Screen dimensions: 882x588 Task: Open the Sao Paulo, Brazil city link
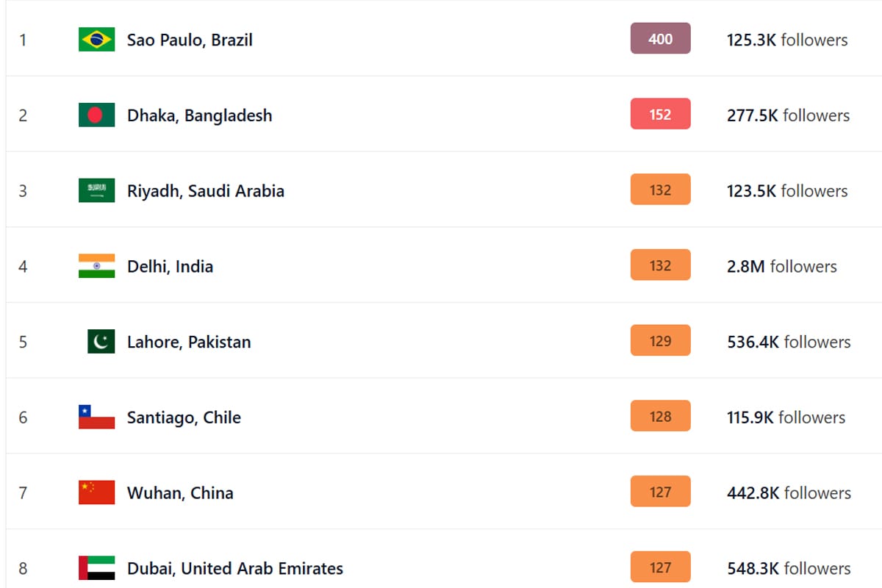pyautogui.click(x=190, y=40)
